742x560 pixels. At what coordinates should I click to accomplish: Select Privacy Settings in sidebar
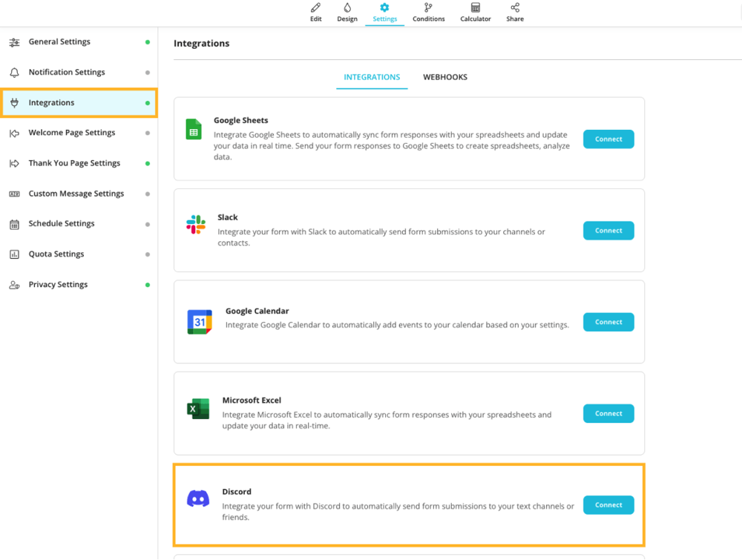point(58,285)
